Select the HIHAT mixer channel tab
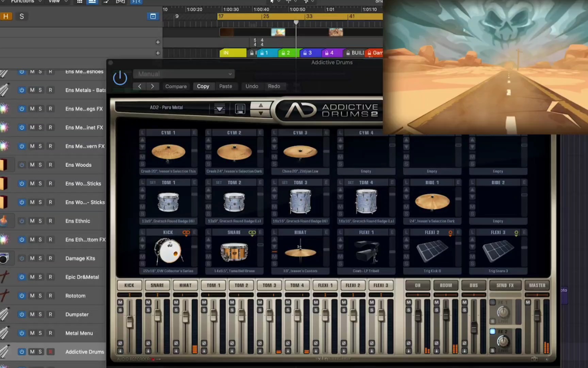This screenshot has width=588, height=368. click(x=185, y=285)
